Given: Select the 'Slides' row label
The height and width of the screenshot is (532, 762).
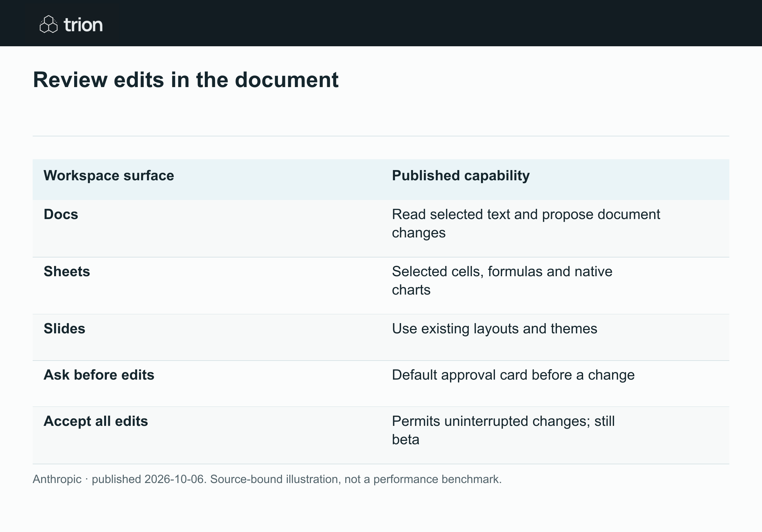Looking at the screenshot, I should point(64,329).
